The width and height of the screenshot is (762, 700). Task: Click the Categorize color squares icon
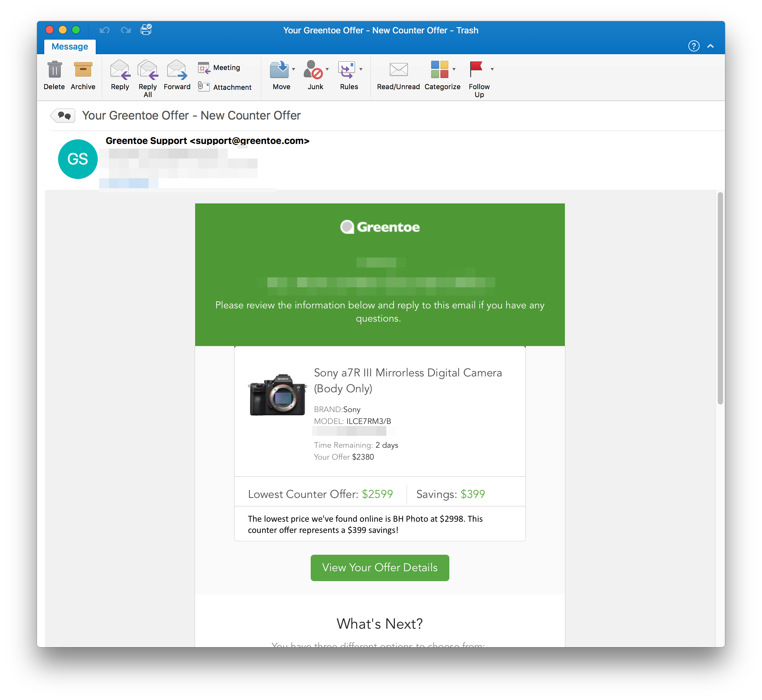(x=439, y=70)
